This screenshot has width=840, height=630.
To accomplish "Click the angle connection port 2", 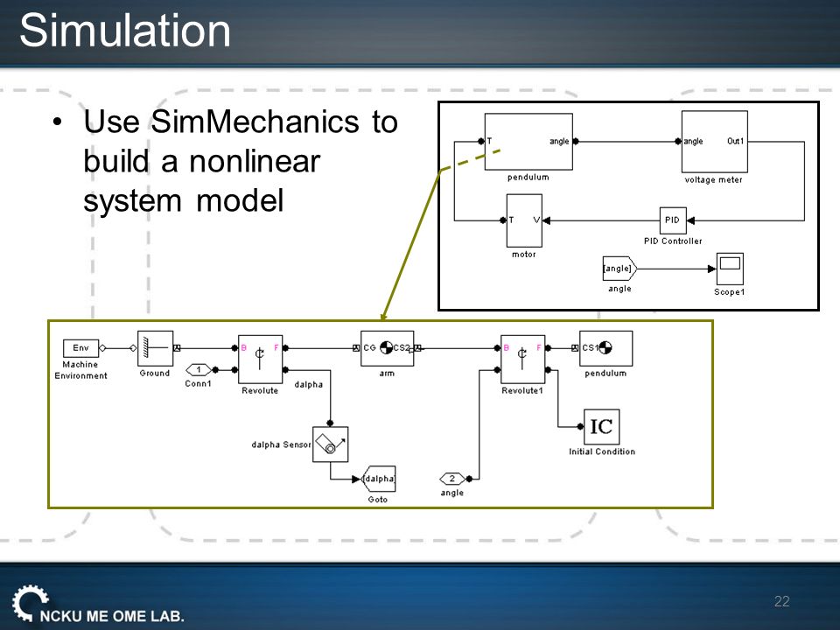I will (452, 479).
